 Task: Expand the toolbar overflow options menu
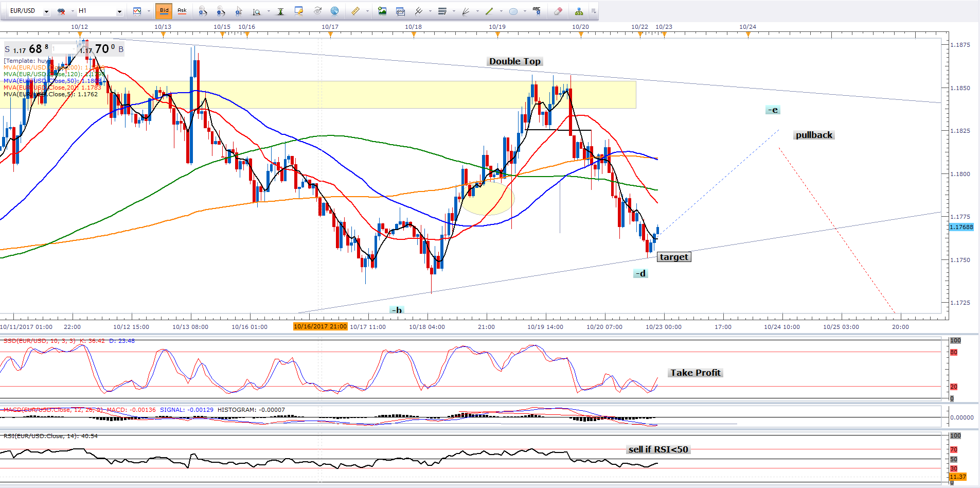coord(593,11)
